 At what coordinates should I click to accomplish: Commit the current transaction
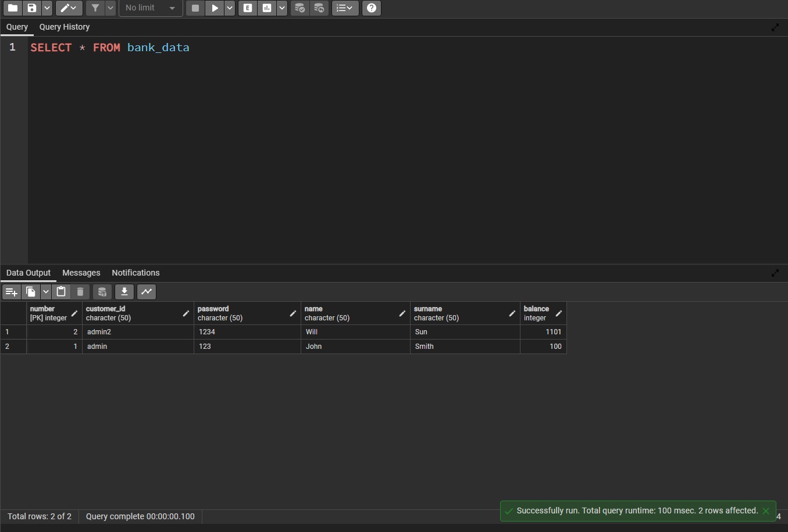pyautogui.click(x=300, y=8)
